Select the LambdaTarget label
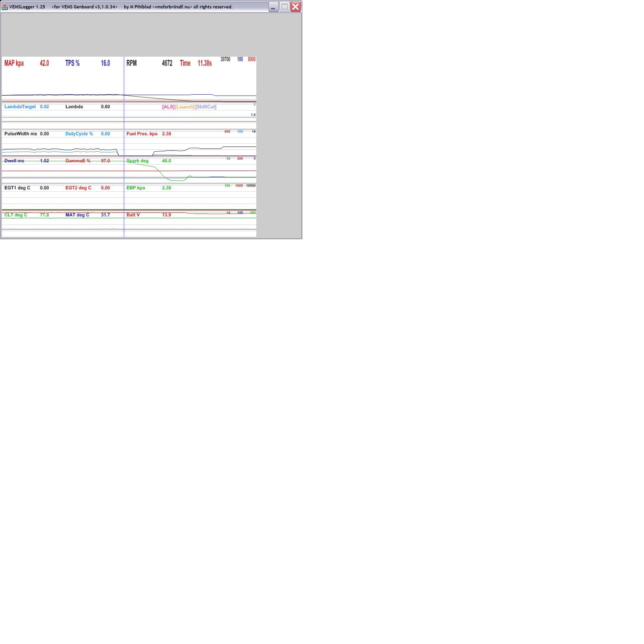644x644 pixels. pos(20,107)
